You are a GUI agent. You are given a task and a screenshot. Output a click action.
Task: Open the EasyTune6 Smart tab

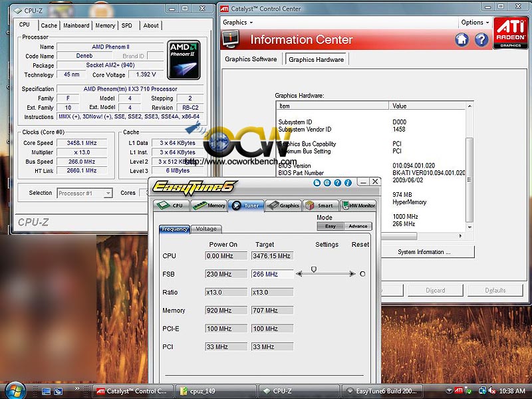click(321, 205)
